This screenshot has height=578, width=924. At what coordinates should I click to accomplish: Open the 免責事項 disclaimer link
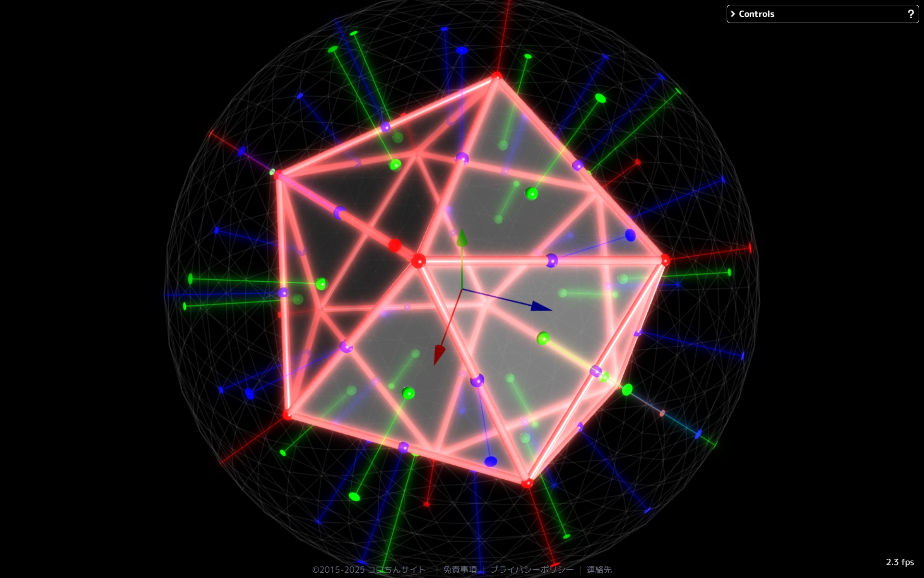click(460, 570)
